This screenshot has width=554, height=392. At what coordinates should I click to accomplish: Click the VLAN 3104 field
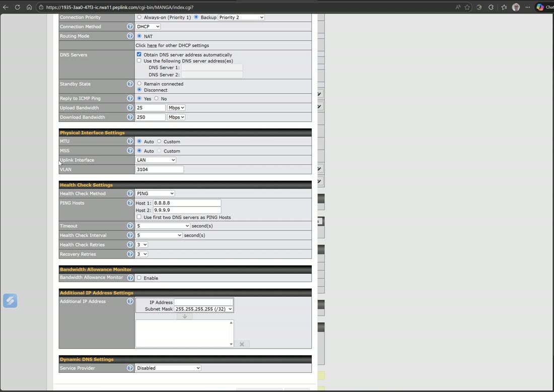160,169
